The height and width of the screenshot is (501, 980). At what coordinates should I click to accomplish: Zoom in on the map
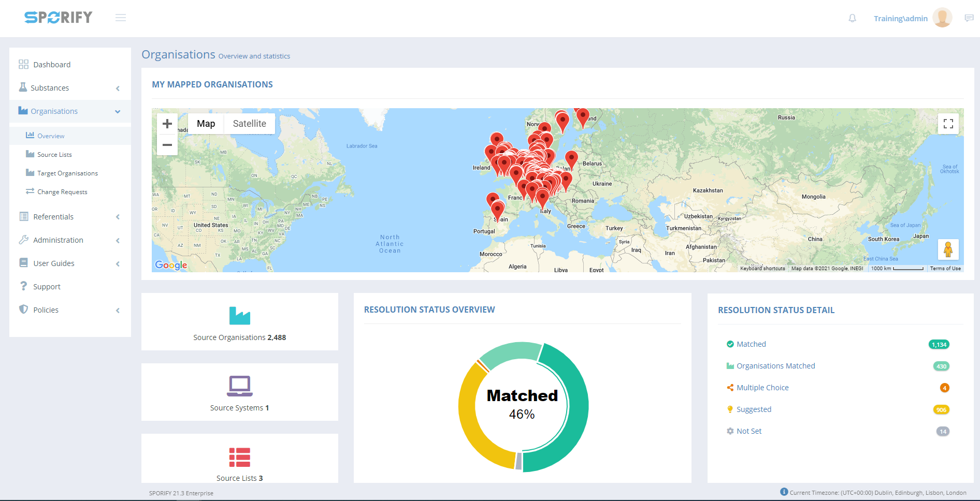coord(167,124)
